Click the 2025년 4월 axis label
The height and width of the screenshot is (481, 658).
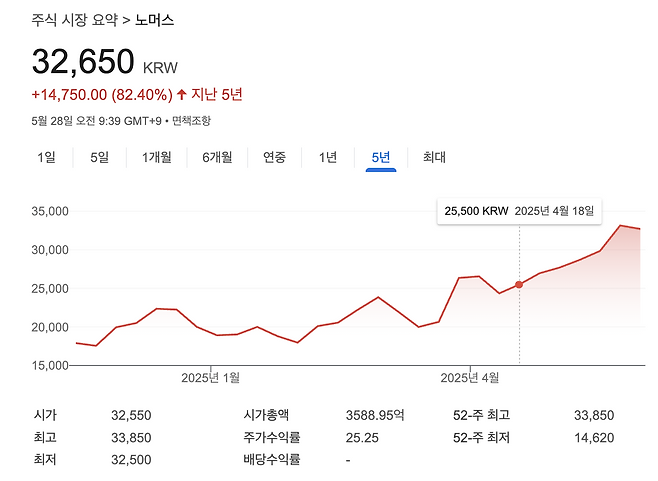click(x=470, y=378)
